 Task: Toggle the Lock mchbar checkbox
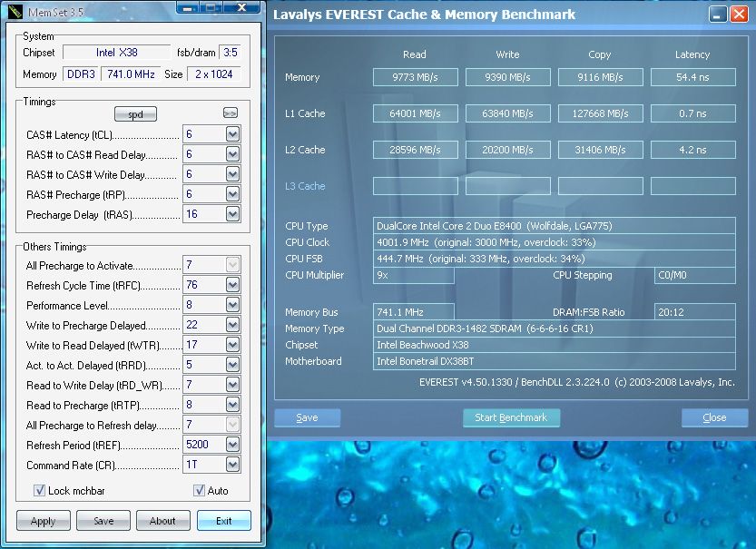point(40,490)
